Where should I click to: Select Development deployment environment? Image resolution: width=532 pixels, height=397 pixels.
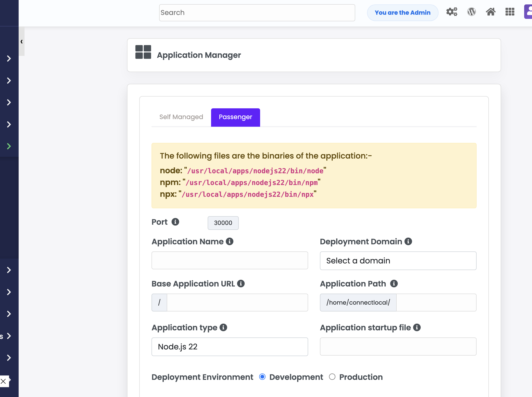click(262, 377)
